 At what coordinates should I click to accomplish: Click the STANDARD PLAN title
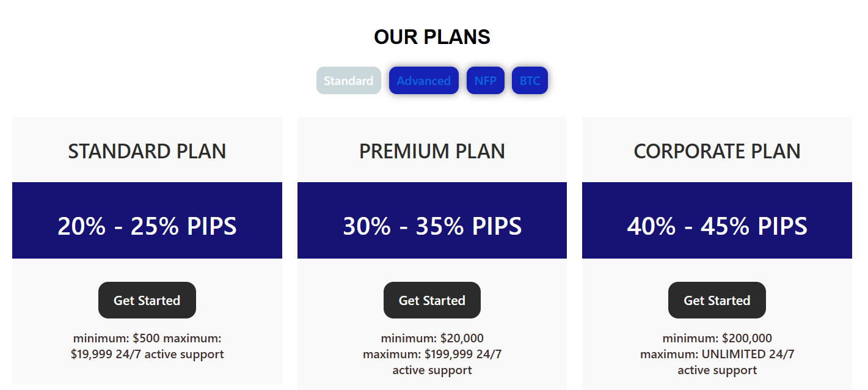tap(147, 151)
